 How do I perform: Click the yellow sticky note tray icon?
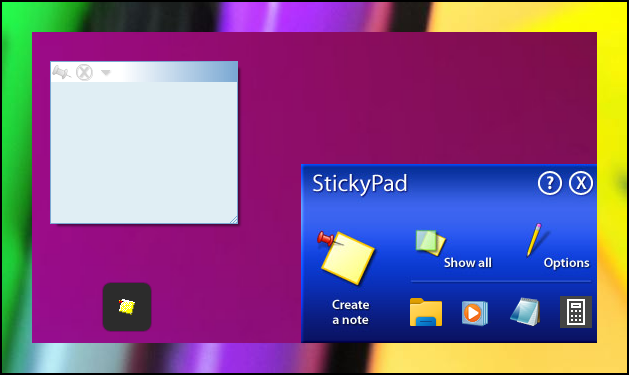coord(127,307)
